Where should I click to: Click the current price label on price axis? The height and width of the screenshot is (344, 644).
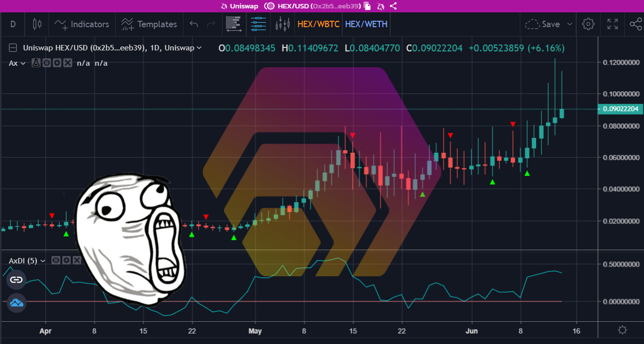click(620, 109)
